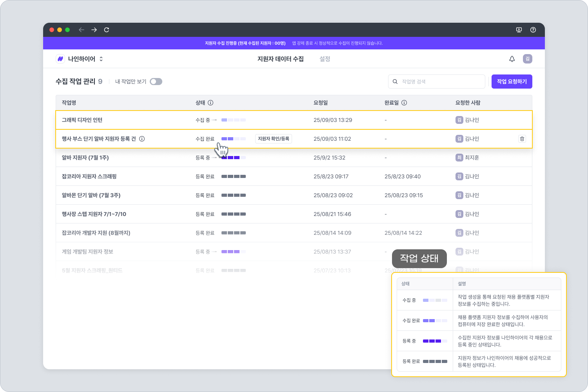Click the screen display icon in title bar
The image size is (588, 392).
pos(519,30)
